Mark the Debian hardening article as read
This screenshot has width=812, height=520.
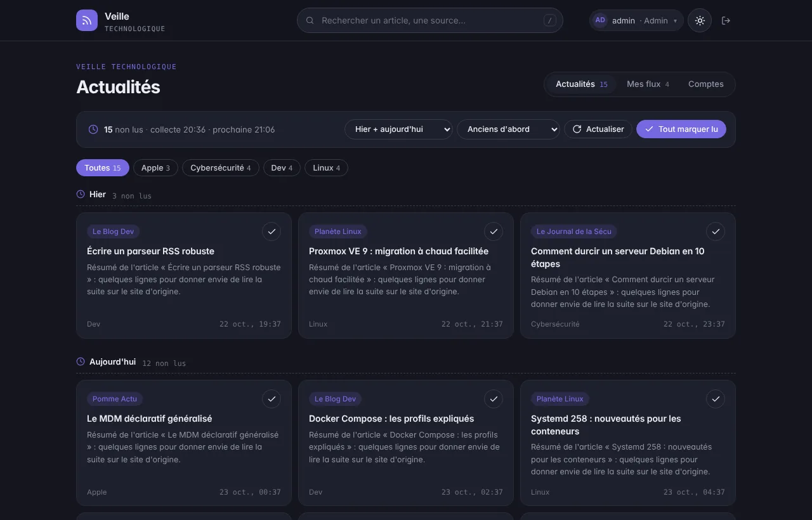pos(716,231)
